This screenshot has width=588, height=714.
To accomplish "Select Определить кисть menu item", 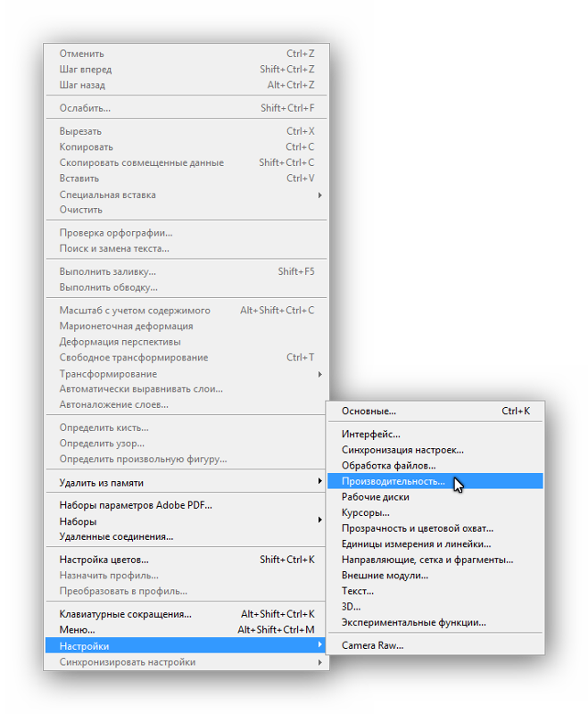I will 186,428.
